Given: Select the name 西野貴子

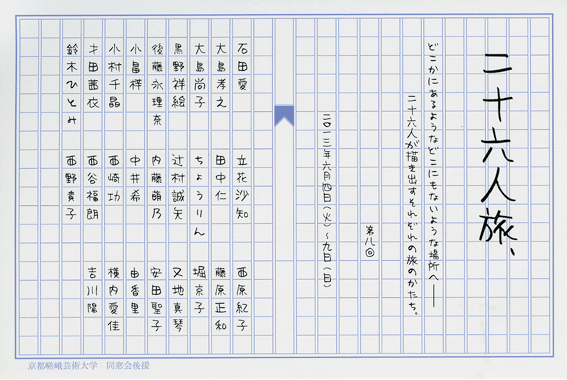Looking at the screenshot, I should click(x=71, y=187).
